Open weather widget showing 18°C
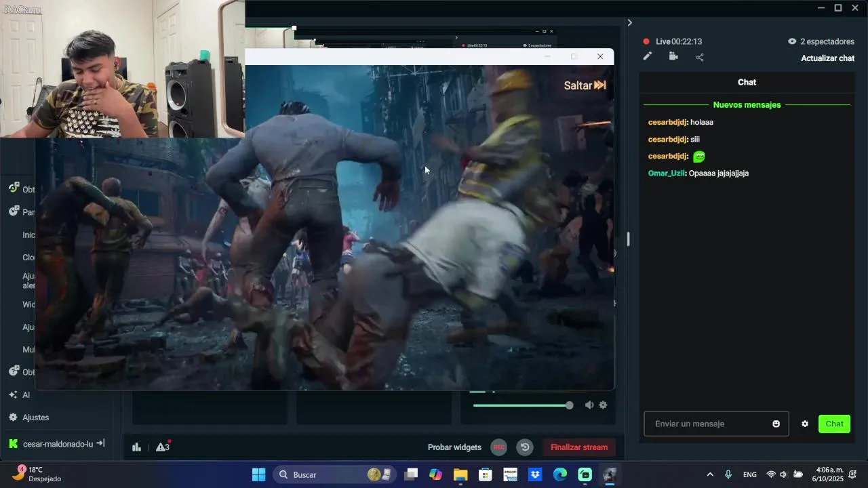Image resolution: width=868 pixels, height=488 pixels. pyautogui.click(x=38, y=474)
